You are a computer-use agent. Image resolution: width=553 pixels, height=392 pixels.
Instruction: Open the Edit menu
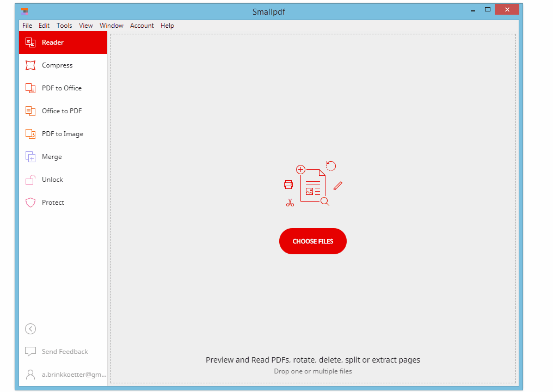tap(44, 26)
